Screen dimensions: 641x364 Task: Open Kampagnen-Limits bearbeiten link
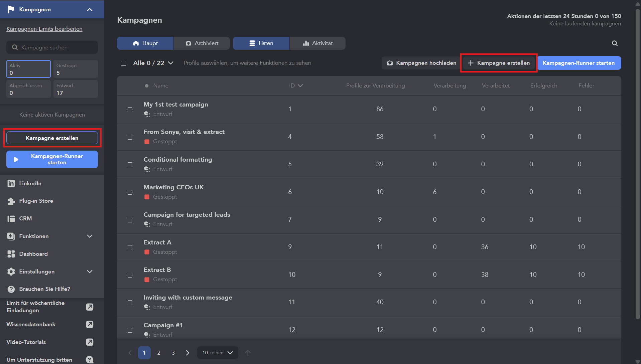44,29
